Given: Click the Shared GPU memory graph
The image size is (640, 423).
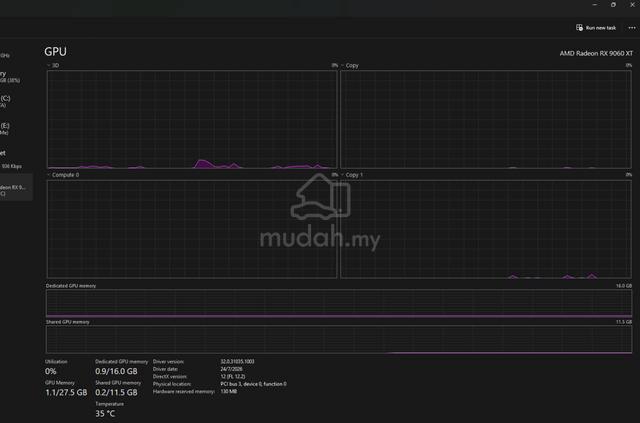Looking at the screenshot, I should [339, 339].
